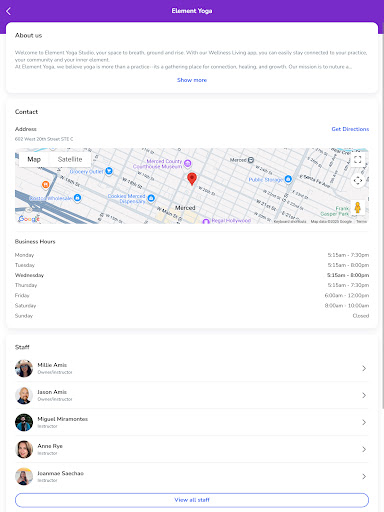Select the name Joanmae Saechao
384x512 pixels.
(x=60, y=473)
